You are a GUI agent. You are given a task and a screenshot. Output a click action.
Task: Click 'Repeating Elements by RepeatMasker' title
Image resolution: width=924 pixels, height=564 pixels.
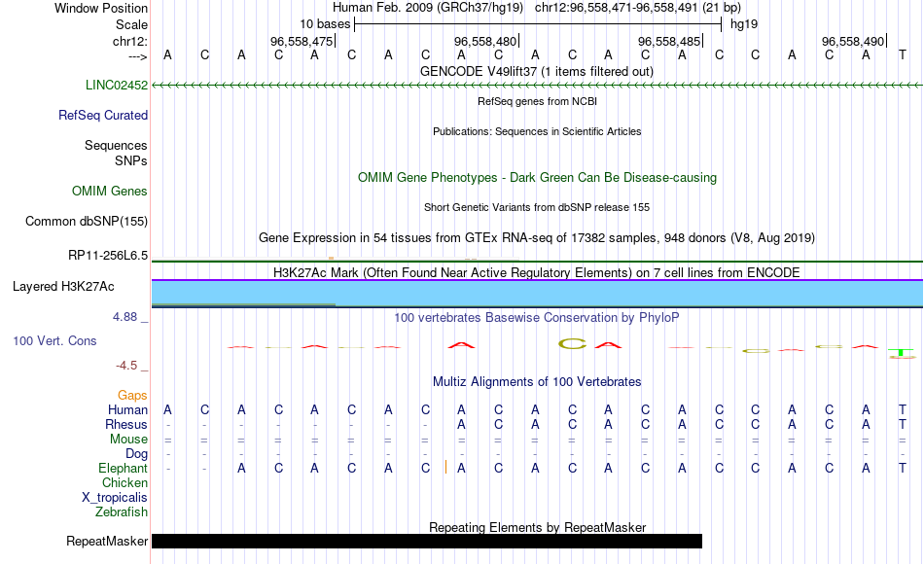pos(537,527)
